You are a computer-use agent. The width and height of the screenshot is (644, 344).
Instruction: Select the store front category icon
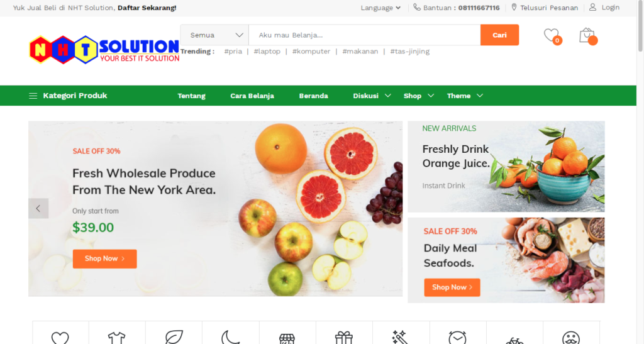[287, 339]
